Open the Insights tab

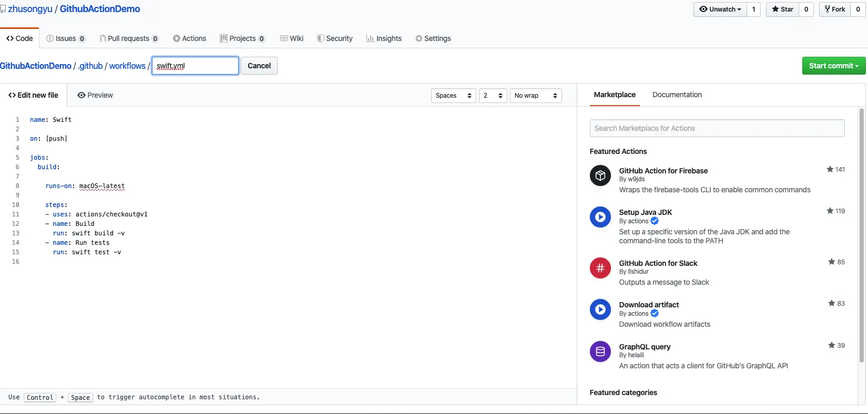tap(384, 38)
